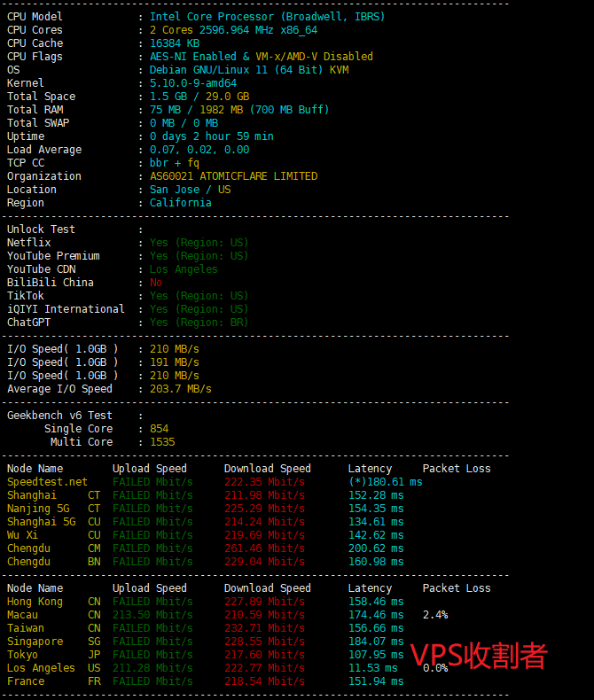The width and height of the screenshot is (594, 700).
Task: Click the Average I/O Speed 203.7 MB/s value
Action: coord(181,389)
